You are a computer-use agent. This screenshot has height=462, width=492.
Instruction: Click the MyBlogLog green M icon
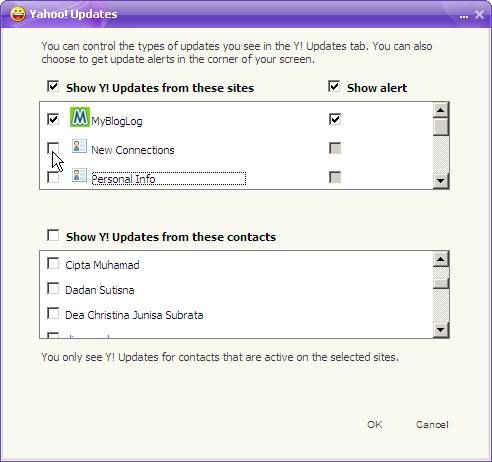(80, 117)
